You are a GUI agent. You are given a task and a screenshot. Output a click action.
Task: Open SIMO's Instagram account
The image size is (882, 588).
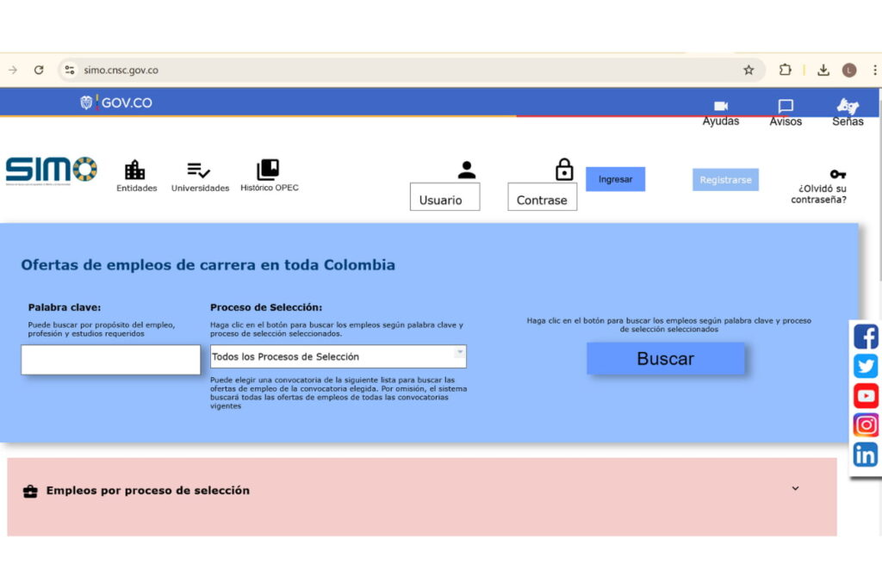tap(865, 424)
